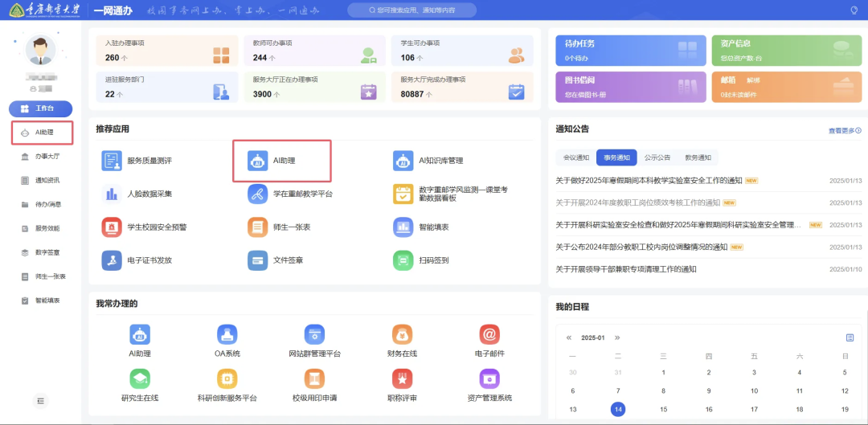Image resolution: width=868 pixels, height=425 pixels.
Task: Open 电子邮件 shortcut icon
Action: point(489,335)
